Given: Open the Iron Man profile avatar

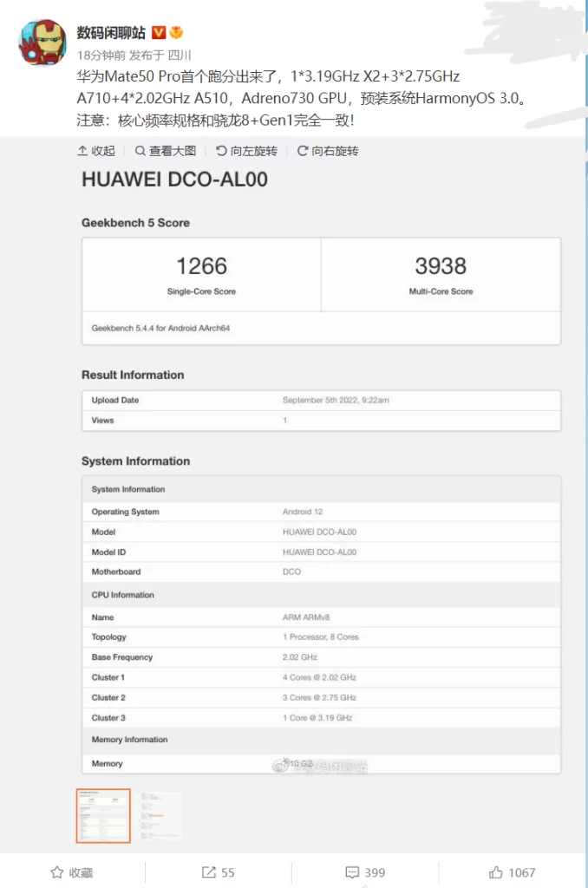Looking at the screenshot, I should click(x=42, y=42).
